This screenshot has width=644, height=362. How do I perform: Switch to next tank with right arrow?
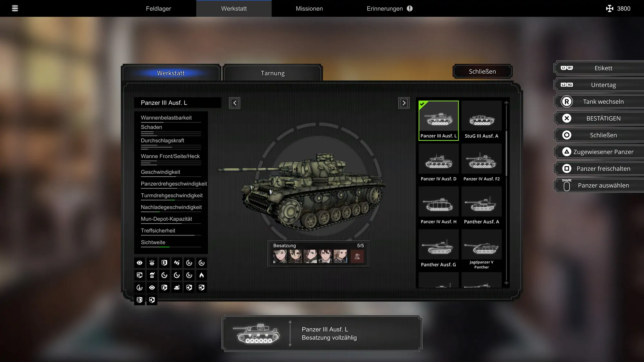tap(404, 103)
